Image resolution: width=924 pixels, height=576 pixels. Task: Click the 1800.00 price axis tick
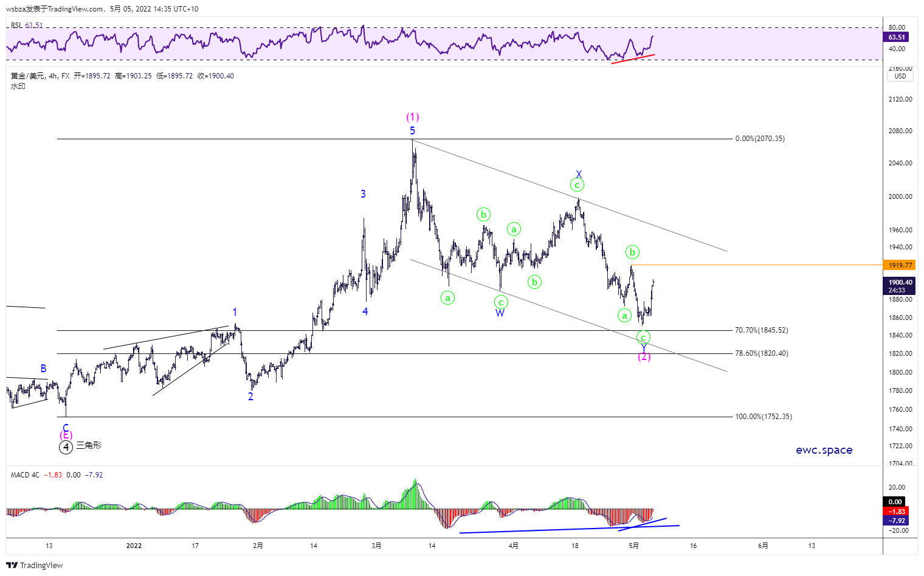pyautogui.click(x=900, y=372)
